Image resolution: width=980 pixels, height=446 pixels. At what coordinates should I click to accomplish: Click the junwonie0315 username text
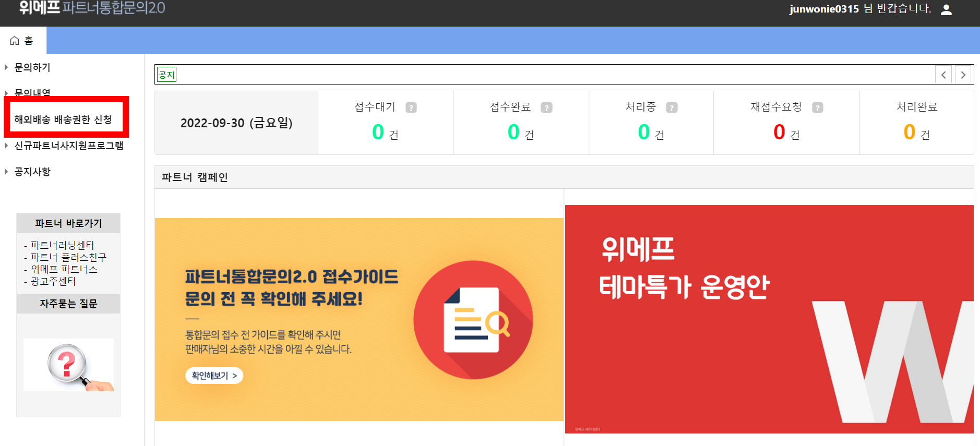pyautogui.click(x=824, y=9)
